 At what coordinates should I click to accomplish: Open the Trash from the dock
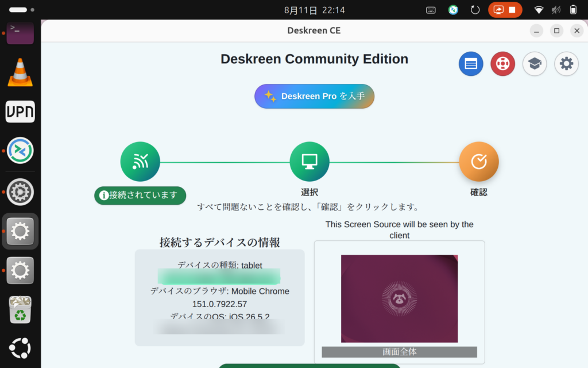coord(20,310)
